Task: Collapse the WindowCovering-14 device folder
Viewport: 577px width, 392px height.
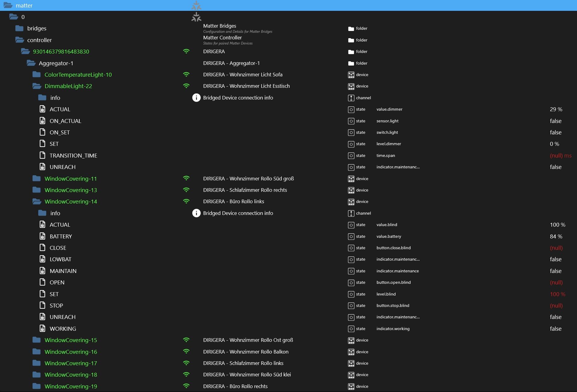Action: [x=37, y=202]
